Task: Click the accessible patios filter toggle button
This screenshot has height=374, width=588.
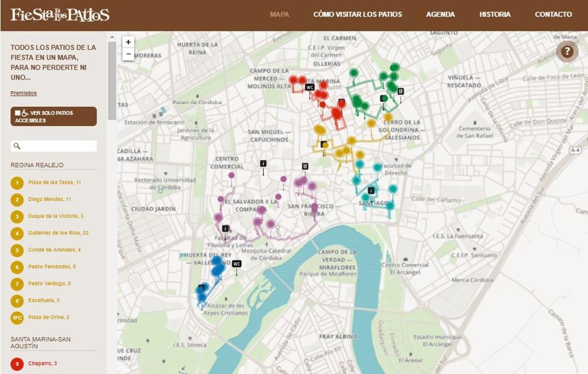Action: [53, 115]
